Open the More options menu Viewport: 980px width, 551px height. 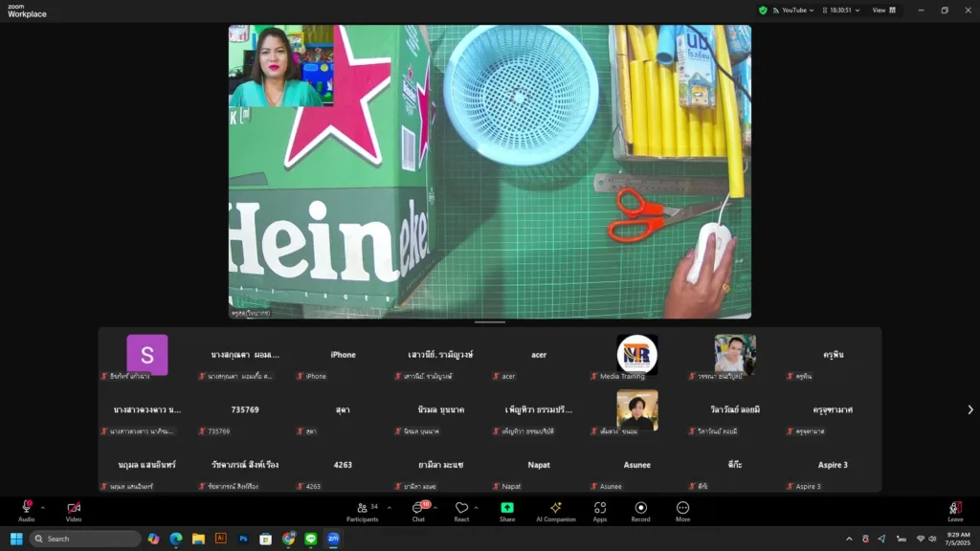coord(682,508)
